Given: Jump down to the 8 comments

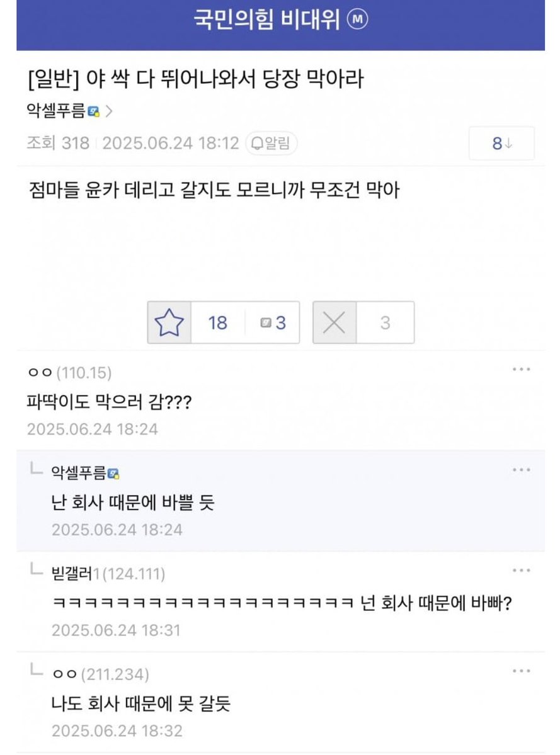Looking at the screenshot, I should pyautogui.click(x=502, y=144).
